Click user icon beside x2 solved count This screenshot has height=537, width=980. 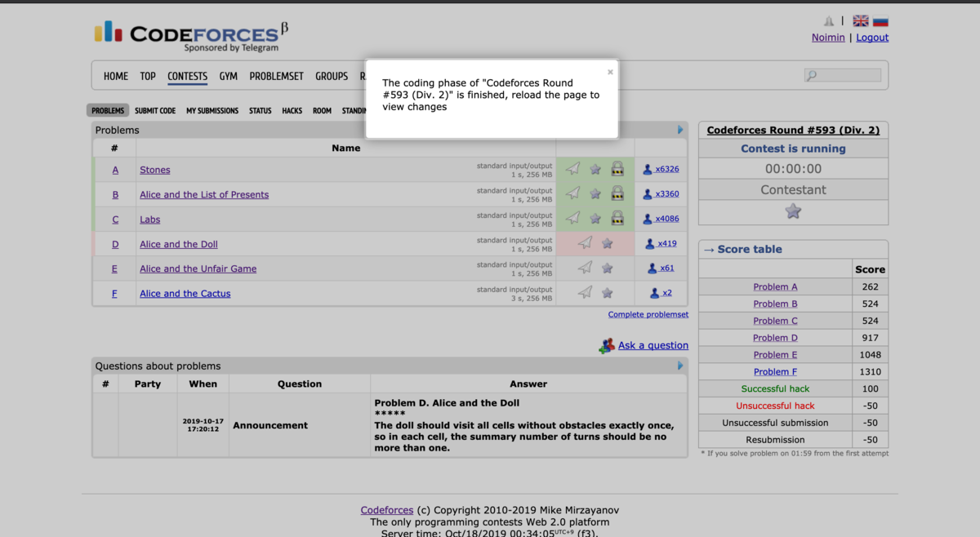click(655, 292)
